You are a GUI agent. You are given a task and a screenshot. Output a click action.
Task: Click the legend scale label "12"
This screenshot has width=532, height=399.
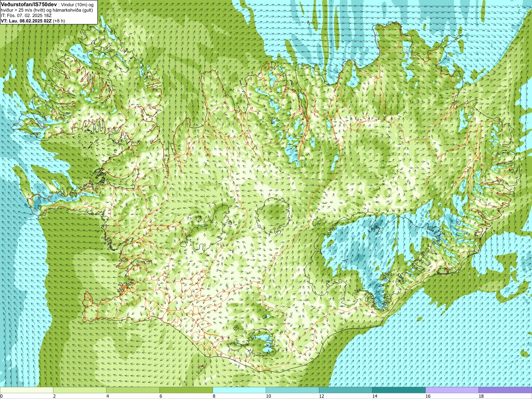coord(321,396)
